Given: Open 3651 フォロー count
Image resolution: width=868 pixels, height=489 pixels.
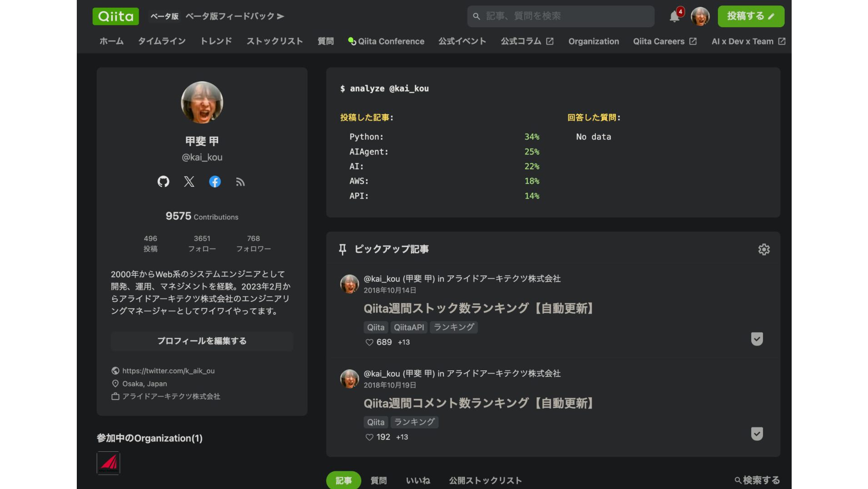Looking at the screenshot, I should [x=202, y=244].
